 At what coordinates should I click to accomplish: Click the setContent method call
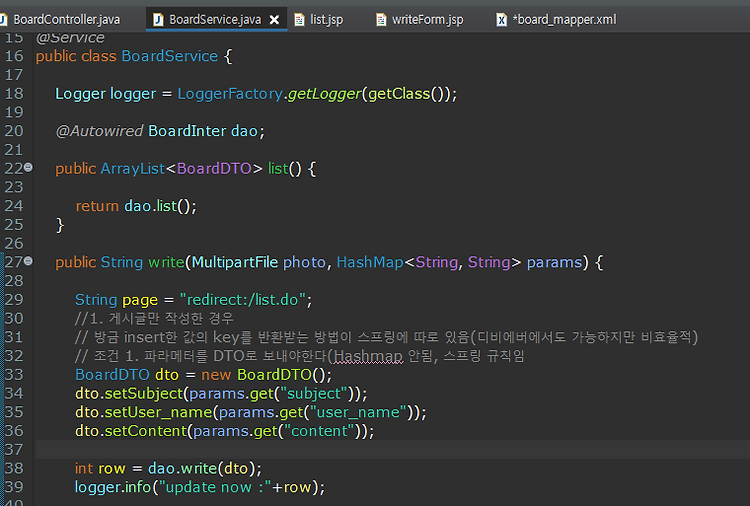(146, 431)
